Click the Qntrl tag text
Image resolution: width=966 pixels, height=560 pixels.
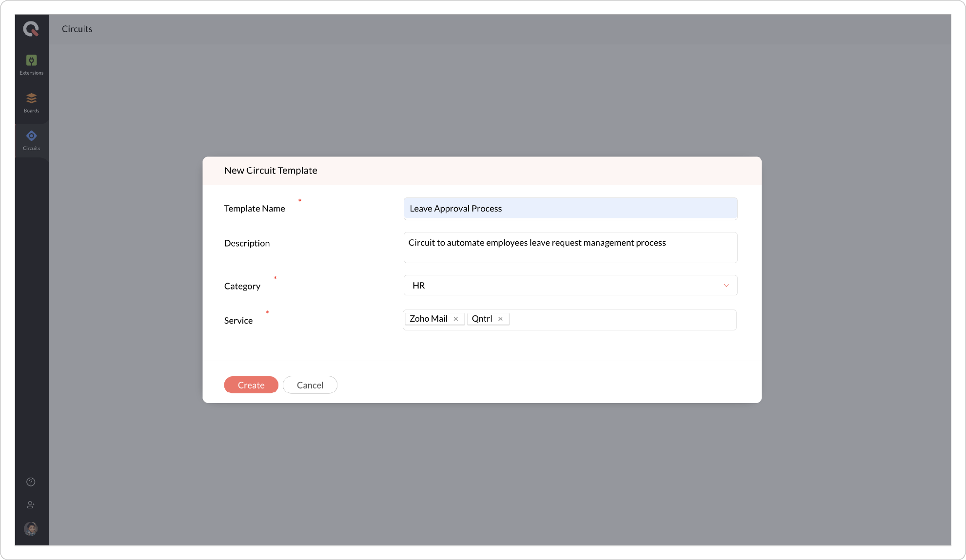pyautogui.click(x=482, y=319)
